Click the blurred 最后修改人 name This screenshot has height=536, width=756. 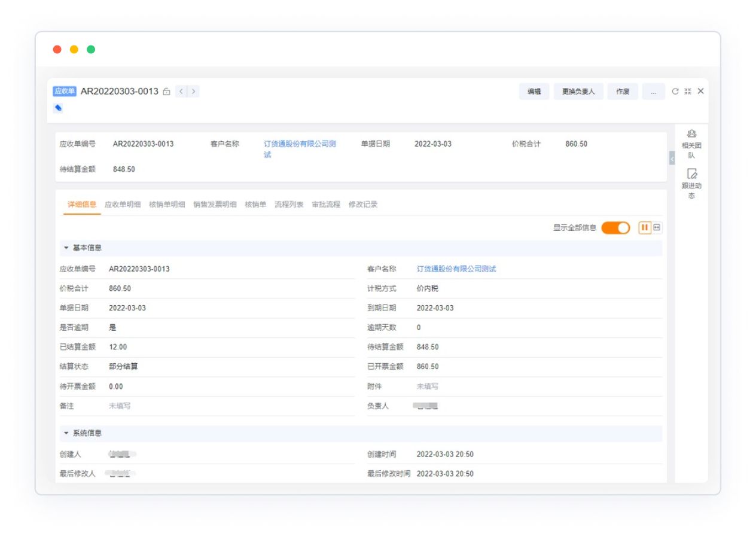point(120,474)
